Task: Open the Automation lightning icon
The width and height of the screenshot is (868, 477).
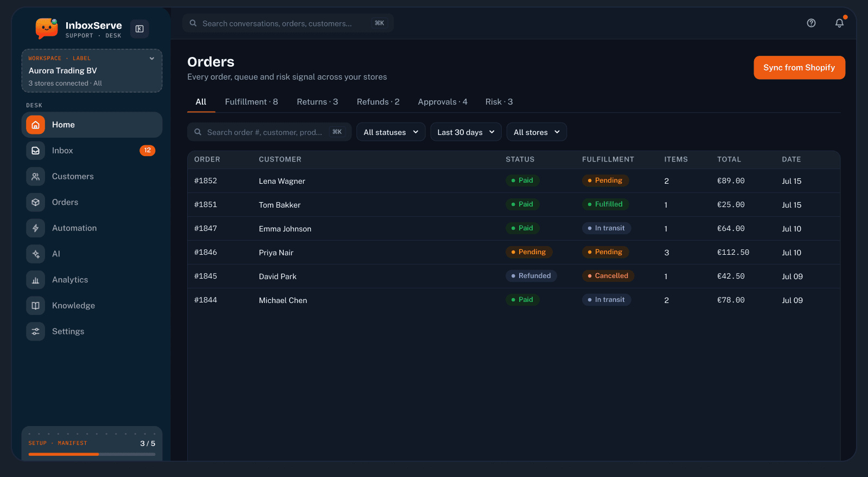Action: pos(35,228)
